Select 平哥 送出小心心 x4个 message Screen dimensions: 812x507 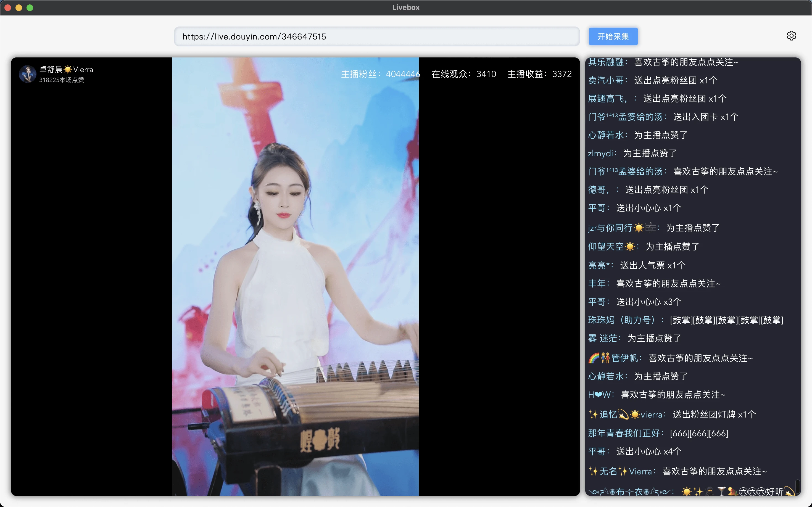[635, 451]
